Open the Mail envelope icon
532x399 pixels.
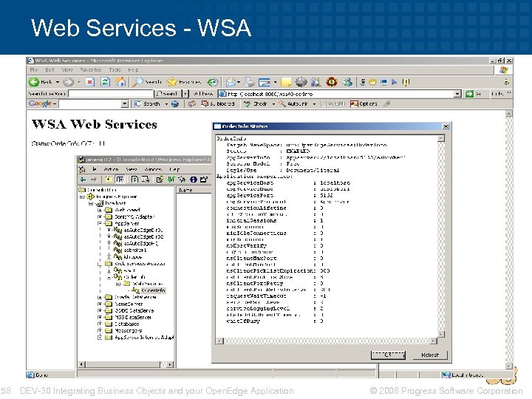[231, 82]
